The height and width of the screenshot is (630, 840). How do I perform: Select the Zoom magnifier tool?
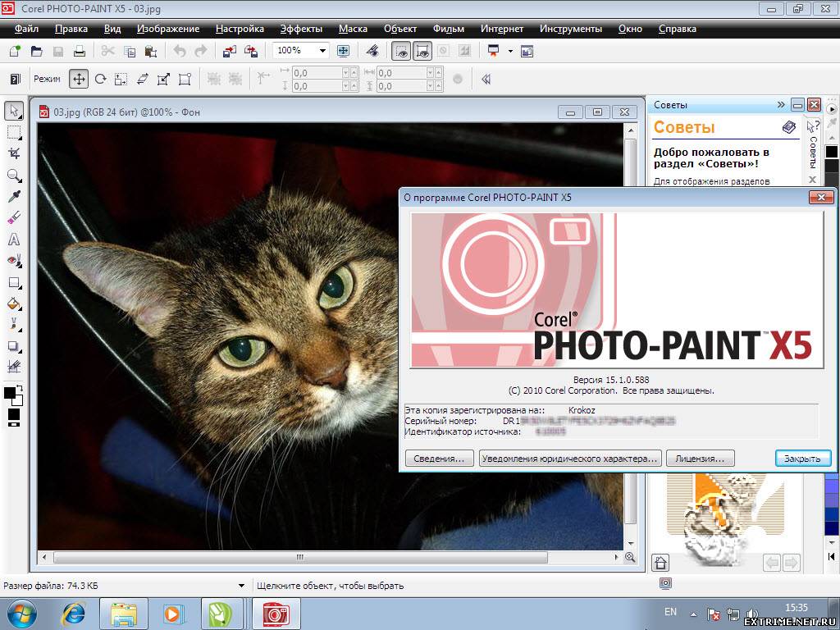(x=14, y=175)
